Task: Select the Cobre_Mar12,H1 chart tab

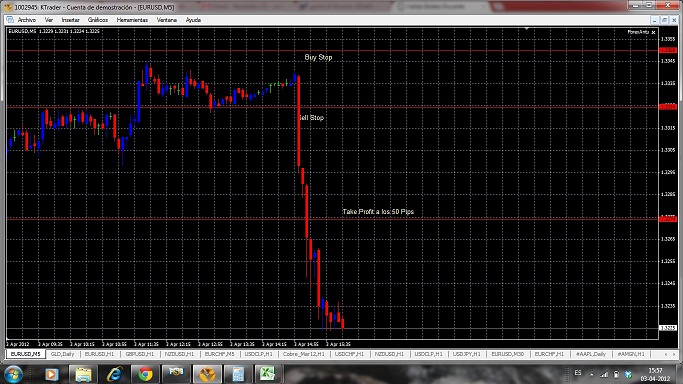Action: (x=303, y=354)
